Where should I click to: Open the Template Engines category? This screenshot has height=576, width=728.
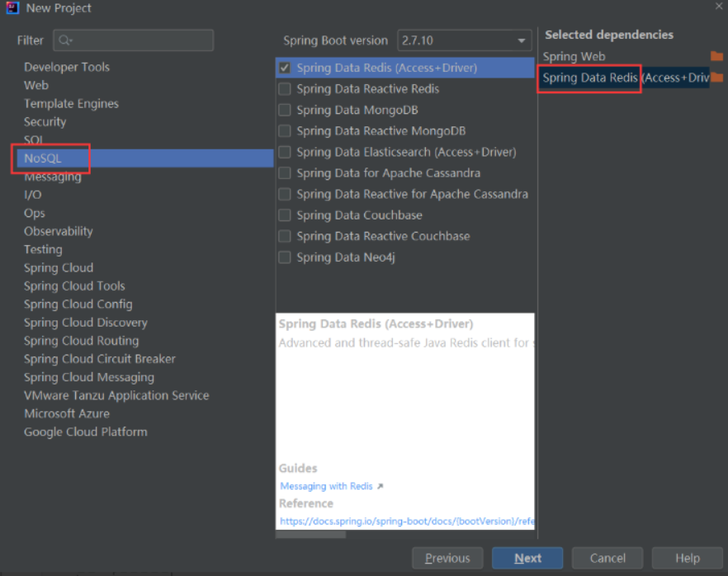71,103
